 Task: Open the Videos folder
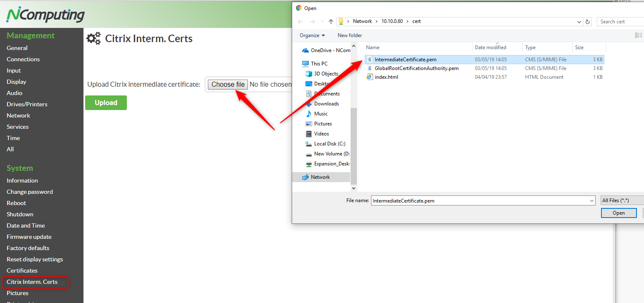click(318, 134)
